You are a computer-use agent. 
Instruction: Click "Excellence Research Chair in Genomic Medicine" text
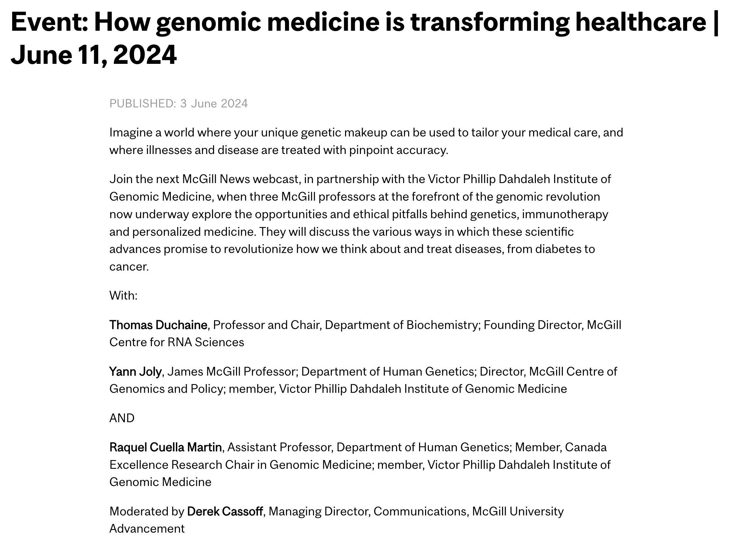tap(240, 465)
